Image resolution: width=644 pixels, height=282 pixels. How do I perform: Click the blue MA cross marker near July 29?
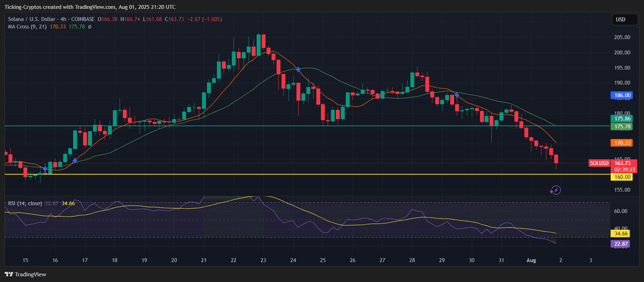coord(457,95)
